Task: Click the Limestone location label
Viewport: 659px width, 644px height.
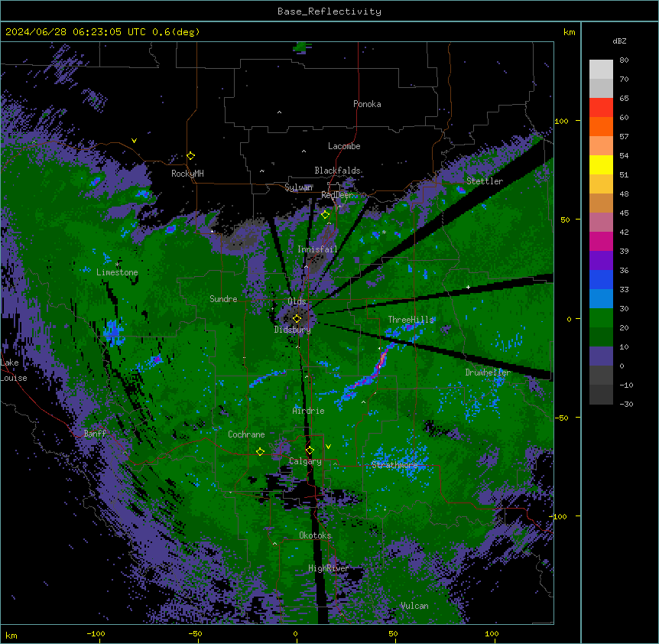Action: click(x=117, y=272)
